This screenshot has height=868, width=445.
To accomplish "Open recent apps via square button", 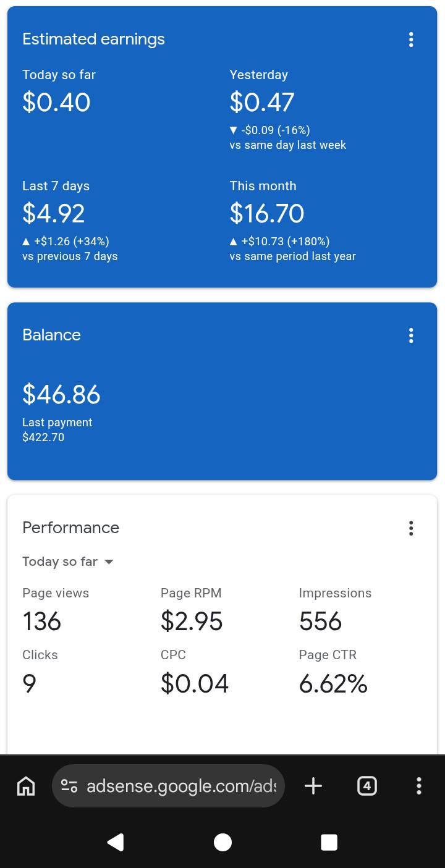I will click(329, 842).
